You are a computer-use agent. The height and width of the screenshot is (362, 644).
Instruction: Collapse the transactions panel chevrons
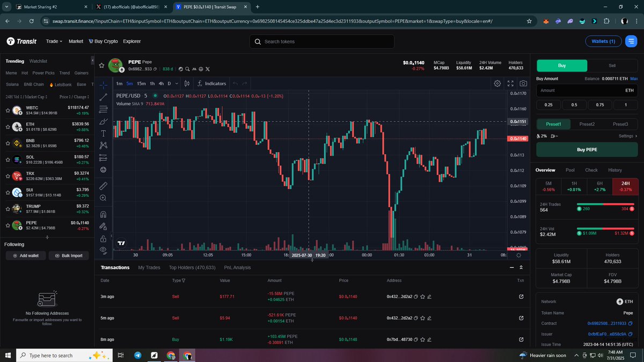(x=521, y=267)
